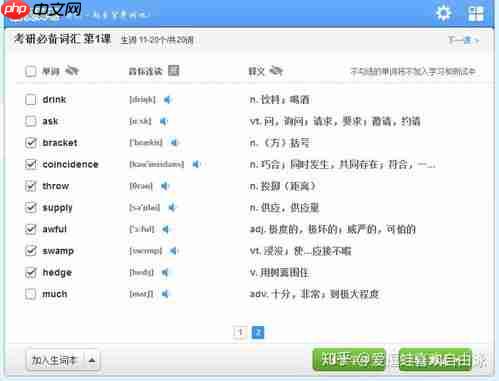Play pronunciation audio for drink
Screen dimensions: 499x381
(x=167, y=99)
